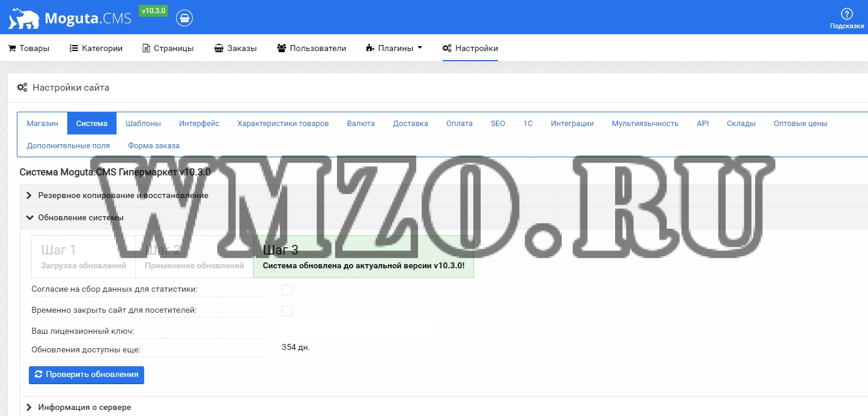Expand Резервное копирование и восстановление section
This screenshot has width=868, height=416.
point(443,195)
